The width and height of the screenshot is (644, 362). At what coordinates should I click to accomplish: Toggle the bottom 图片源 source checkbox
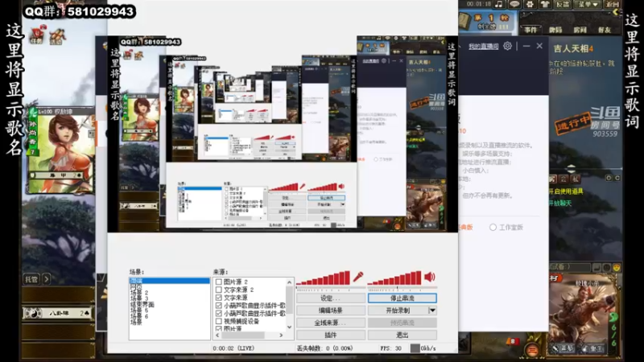click(219, 328)
